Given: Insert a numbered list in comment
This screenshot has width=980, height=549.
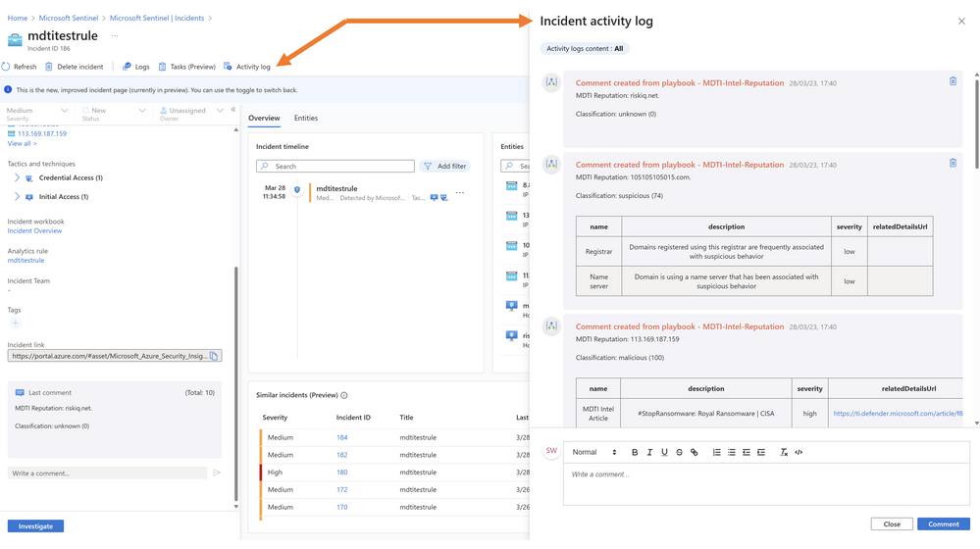Looking at the screenshot, I should click(716, 452).
